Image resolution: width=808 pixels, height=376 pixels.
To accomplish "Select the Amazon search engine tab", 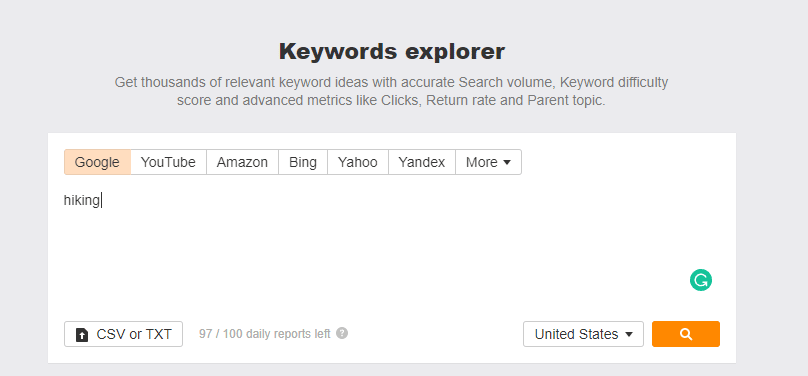I will tap(242, 162).
